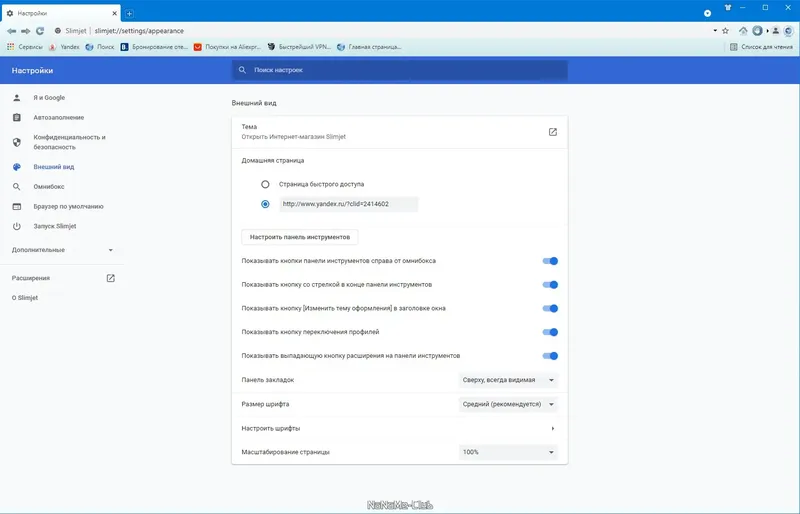The image size is (800, 514).
Task: Open the tab list dropdown circle
Action: (707, 13)
